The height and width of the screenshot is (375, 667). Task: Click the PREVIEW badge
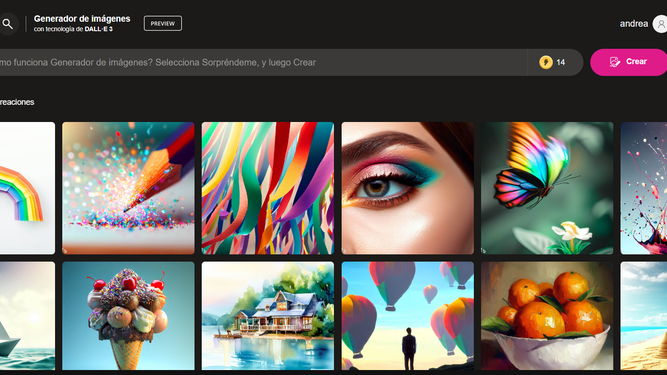162,23
